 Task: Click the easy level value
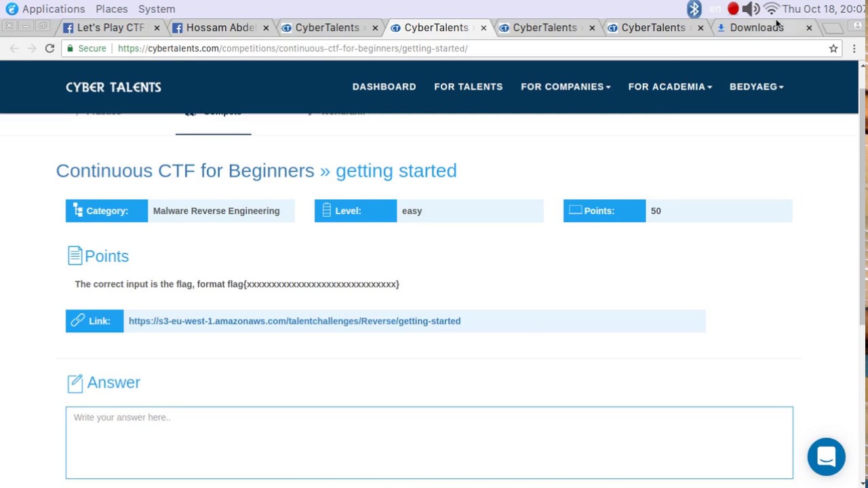(412, 211)
